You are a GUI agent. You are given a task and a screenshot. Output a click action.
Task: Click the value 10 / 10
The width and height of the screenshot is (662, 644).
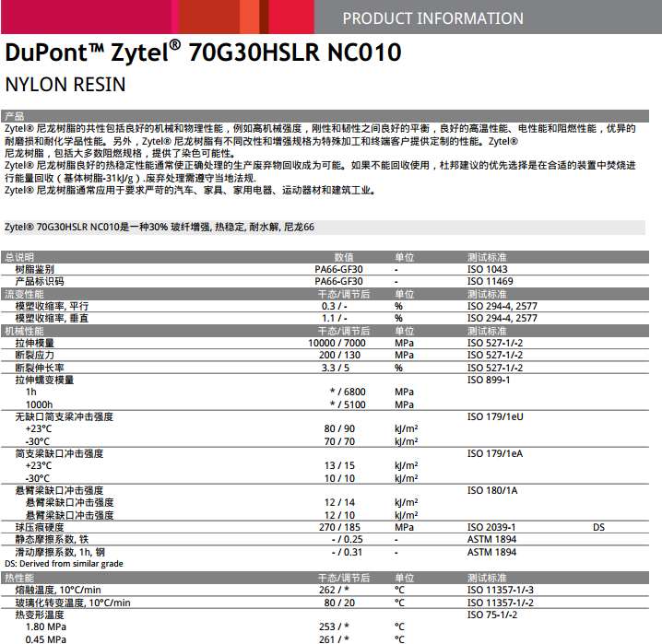coord(339,478)
